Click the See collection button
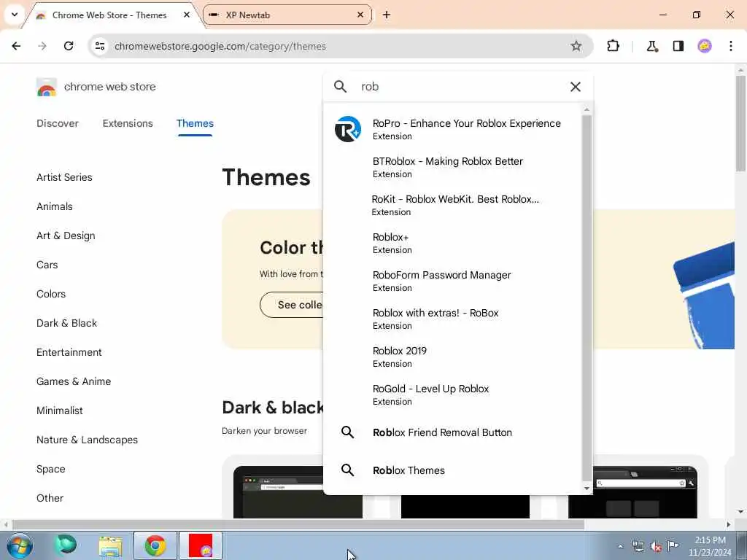The width and height of the screenshot is (747, 560). [x=292, y=305]
